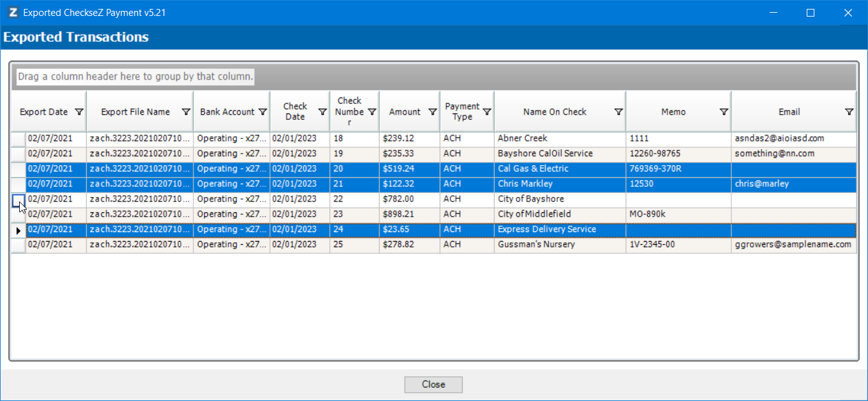The height and width of the screenshot is (401, 868).
Task: Click email something@nn.com
Action: point(794,154)
